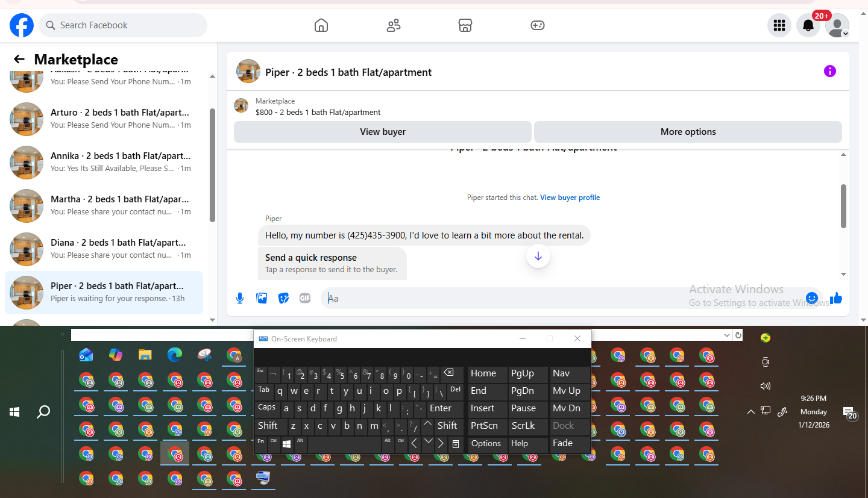Record a voice clip with the microphone icon
The image size is (868, 498).
[x=240, y=298]
